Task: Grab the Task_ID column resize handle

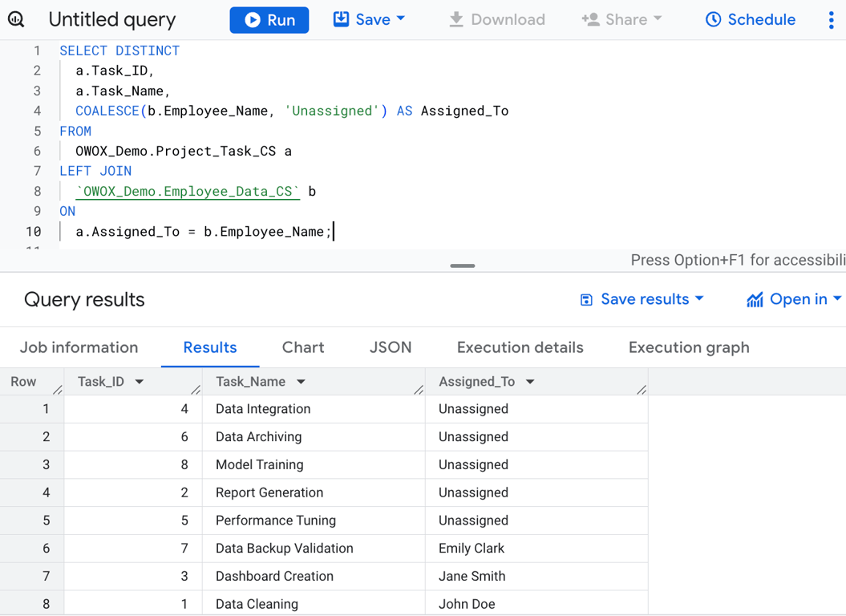Action: tap(196, 389)
